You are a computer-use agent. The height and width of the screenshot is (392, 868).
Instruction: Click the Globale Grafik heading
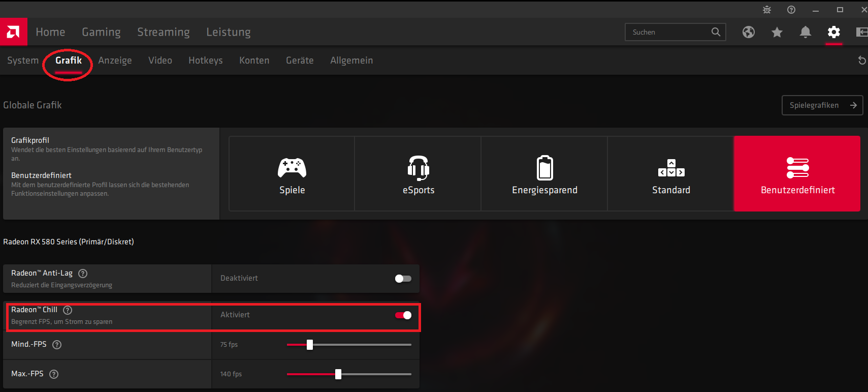click(x=33, y=105)
